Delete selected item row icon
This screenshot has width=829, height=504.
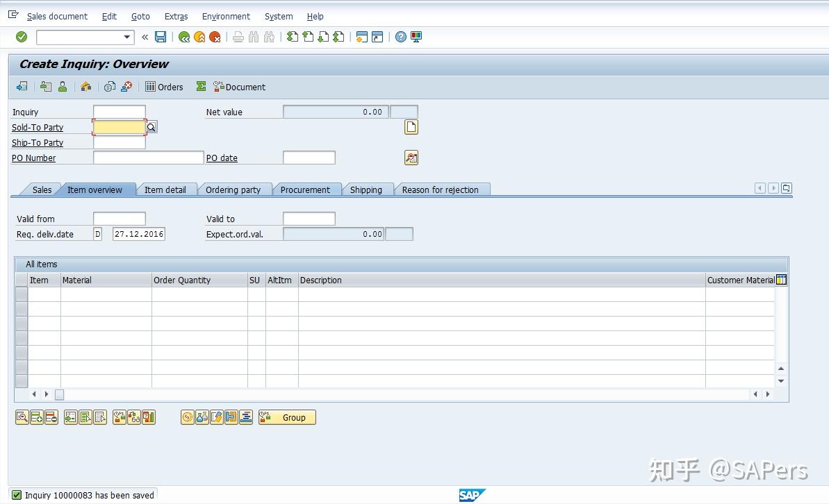(x=49, y=417)
